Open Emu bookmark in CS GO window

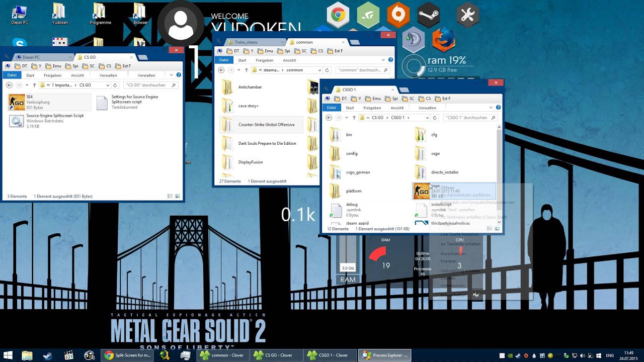(x=53, y=66)
